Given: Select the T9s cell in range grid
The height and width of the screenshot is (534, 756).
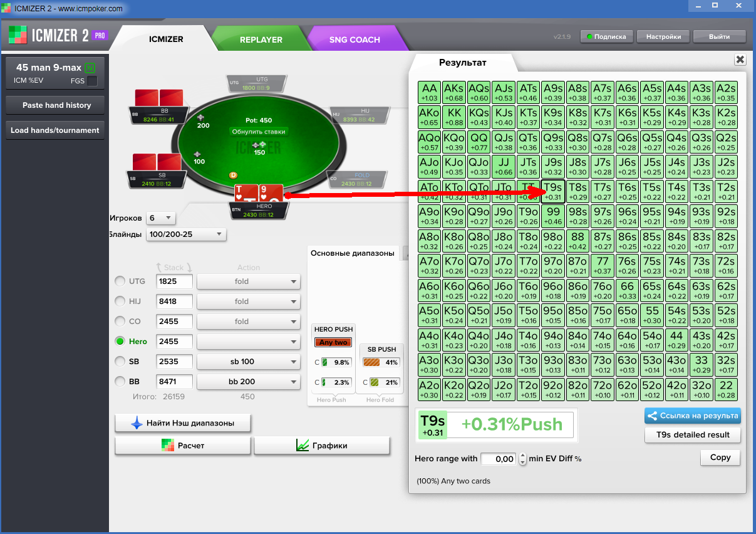Looking at the screenshot, I should [553, 191].
